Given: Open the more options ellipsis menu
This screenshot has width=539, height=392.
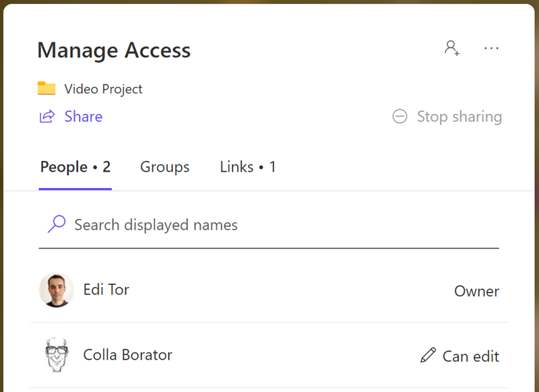Looking at the screenshot, I should (x=491, y=48).
